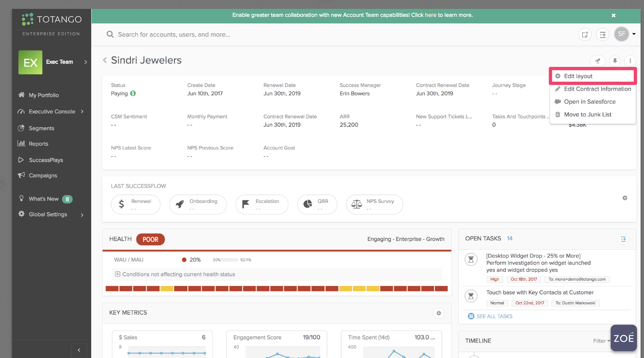
Task: Expand Global Settings arrow
Action: tap(82, 215)
